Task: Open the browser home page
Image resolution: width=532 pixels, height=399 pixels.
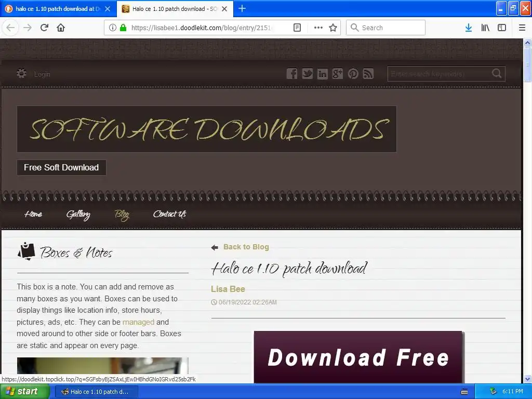Action: [61, 28]
